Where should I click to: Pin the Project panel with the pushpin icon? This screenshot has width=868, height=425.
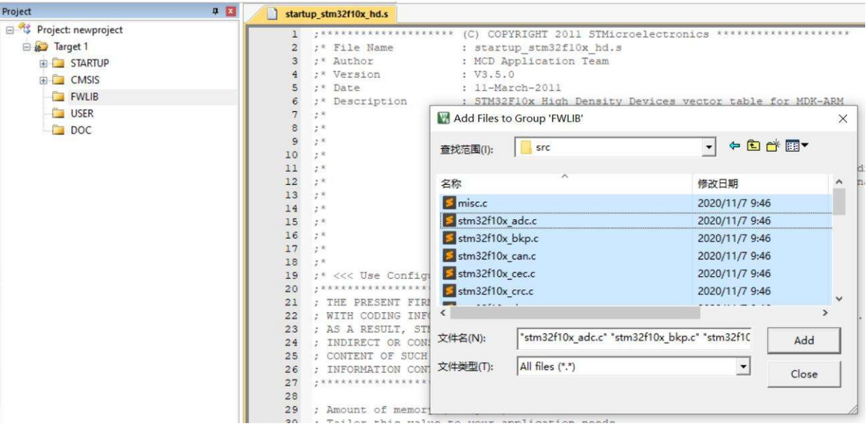(215, 12)
